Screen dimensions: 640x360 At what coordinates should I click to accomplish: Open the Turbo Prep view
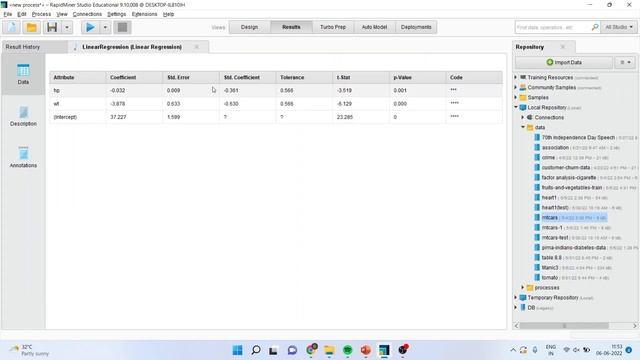(333, 27)
